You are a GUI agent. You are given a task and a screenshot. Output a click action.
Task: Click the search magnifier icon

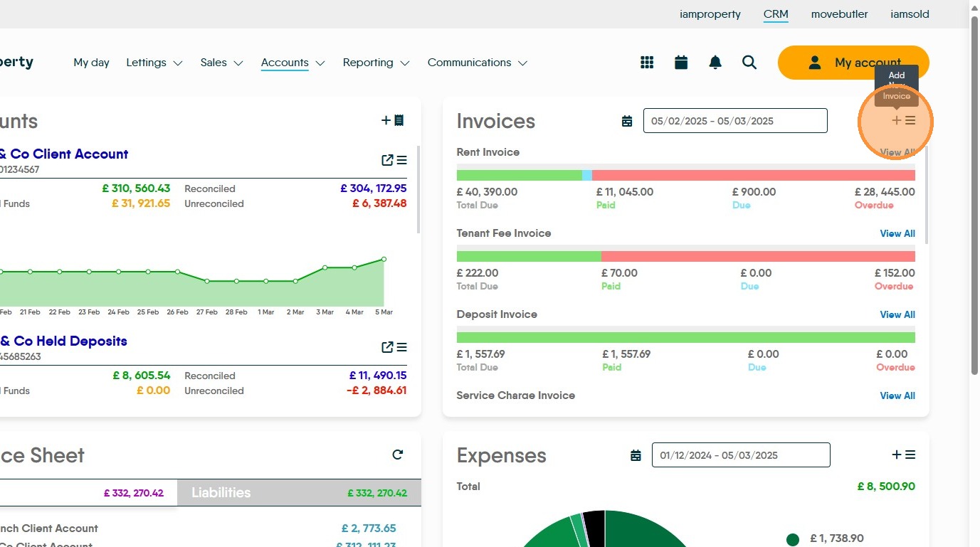coord(749,63)
